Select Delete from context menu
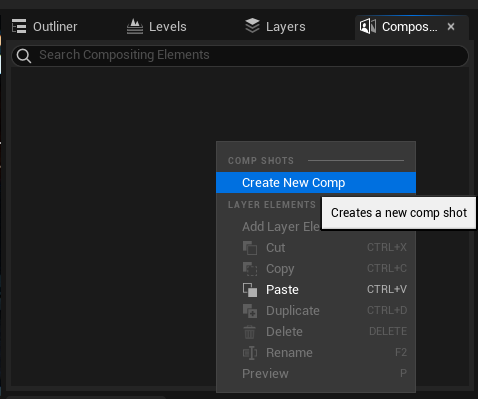Viewport: 478px width, 399px height. 316,332
